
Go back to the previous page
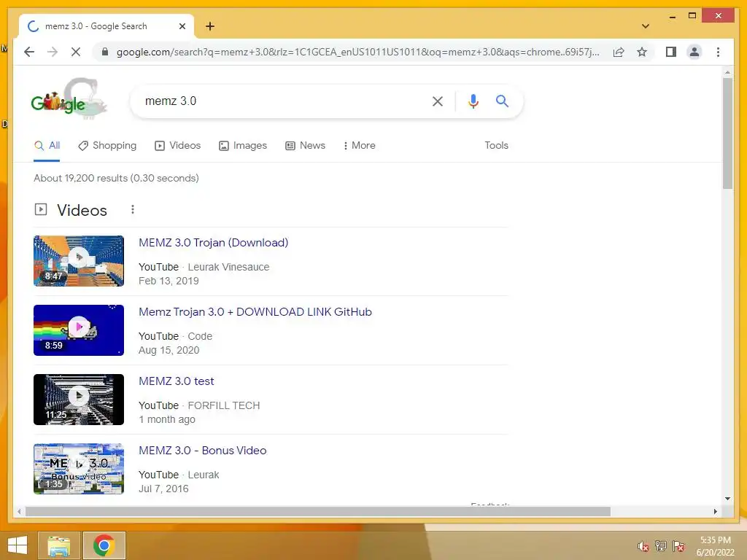[x=29, y=52]
